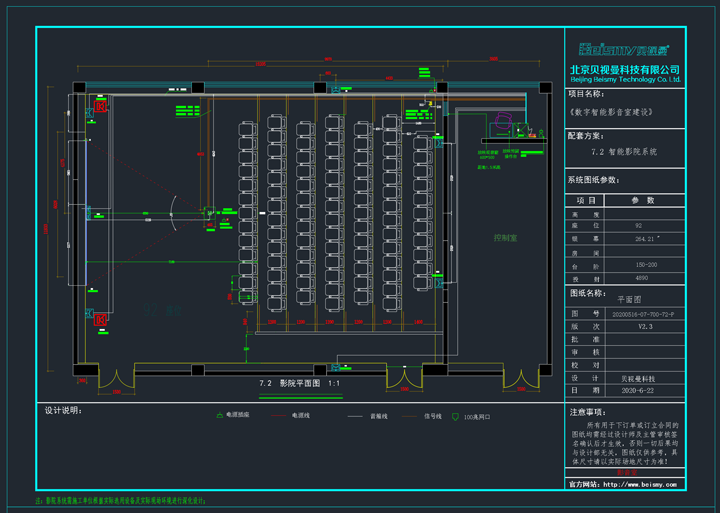
Task: Click the bottom wall cyan surround speaker
Action: click(x=336, y=367)
